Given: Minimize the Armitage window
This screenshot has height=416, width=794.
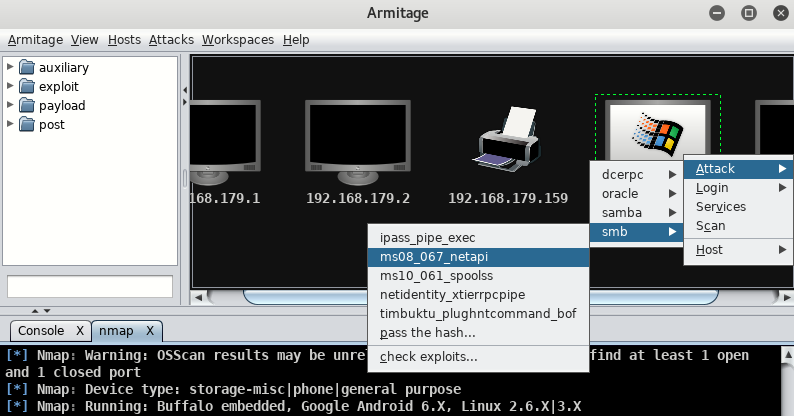Looking at the screenshot, I should pos(717,13).
